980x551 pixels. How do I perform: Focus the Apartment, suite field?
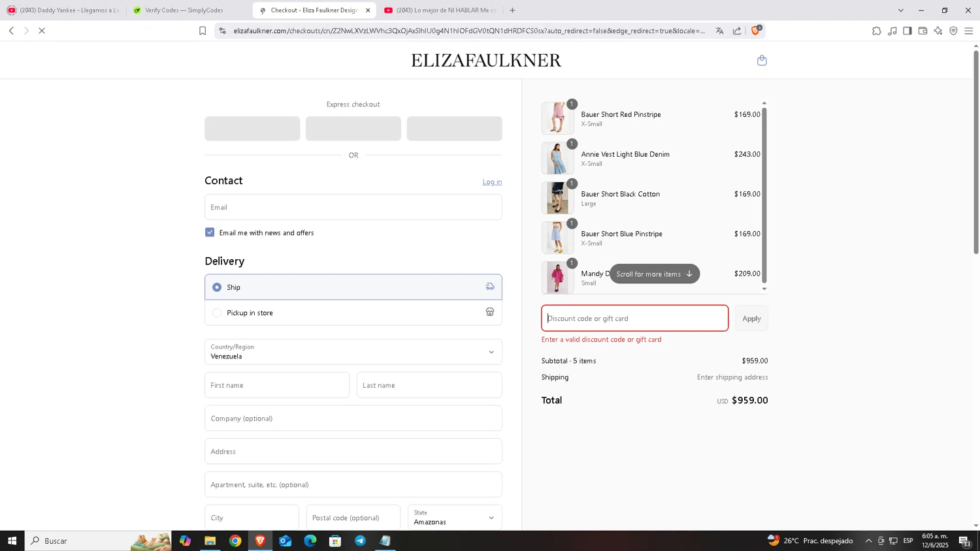tap(353, 485)
